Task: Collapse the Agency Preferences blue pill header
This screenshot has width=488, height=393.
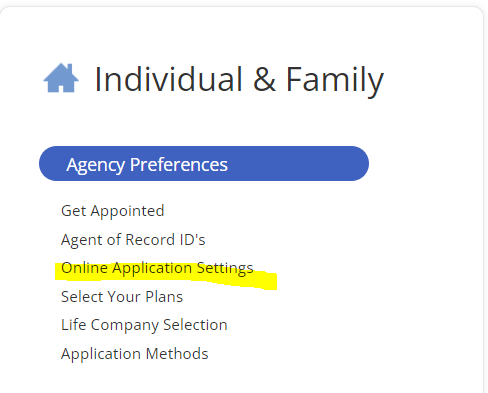Action: 204,164
